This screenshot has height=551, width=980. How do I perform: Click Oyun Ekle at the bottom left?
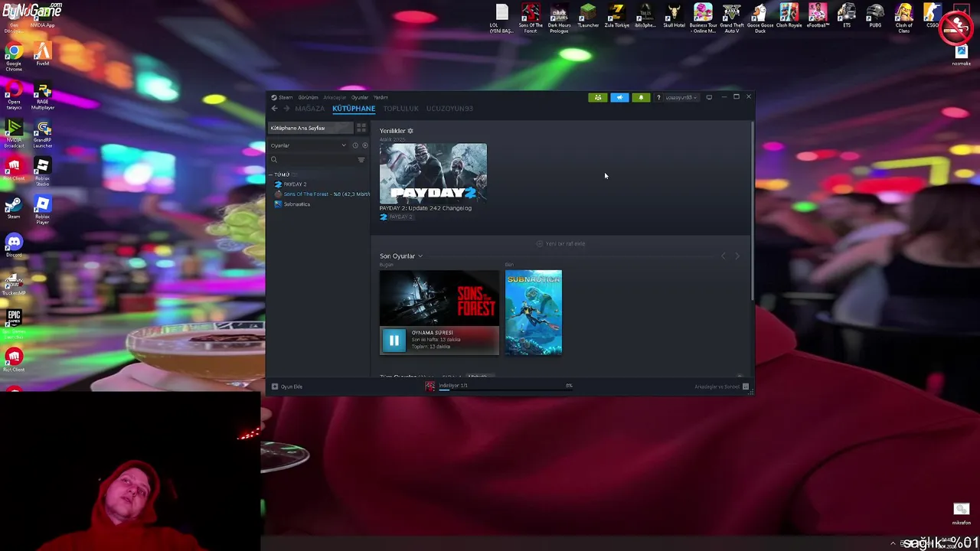(287, 386)
